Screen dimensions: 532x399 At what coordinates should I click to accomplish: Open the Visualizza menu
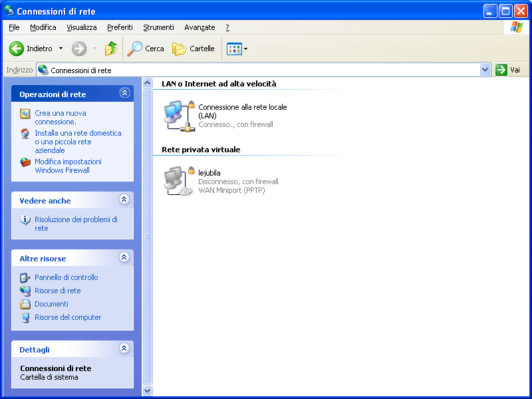click(x=81, y=27)
